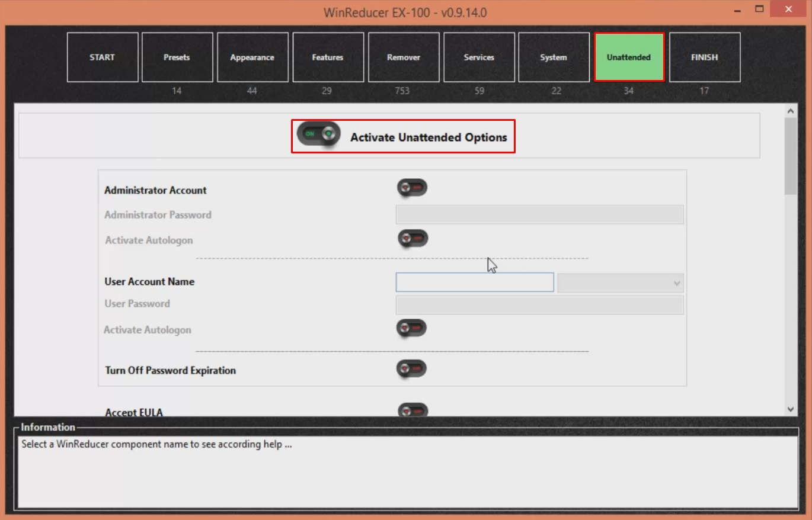Go to the Features tab
Image resolution: width=812 pixels, height=520 pixels.
point(328,57)
